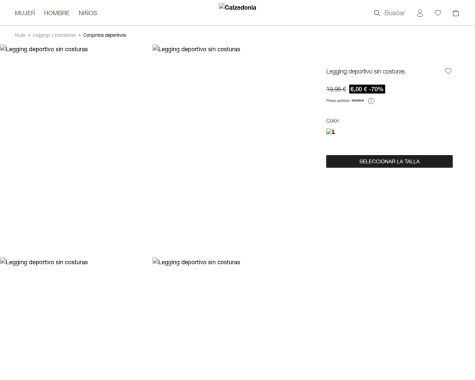Go to Mujer breadcrumb

[20, 35]
